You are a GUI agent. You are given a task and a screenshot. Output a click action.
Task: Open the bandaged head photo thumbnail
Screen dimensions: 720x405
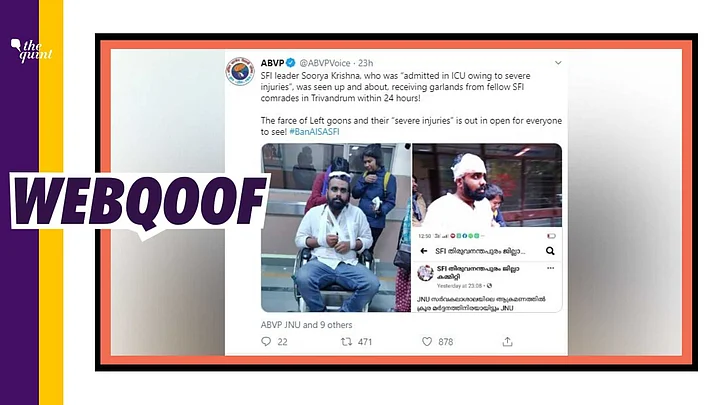(487, 186)
